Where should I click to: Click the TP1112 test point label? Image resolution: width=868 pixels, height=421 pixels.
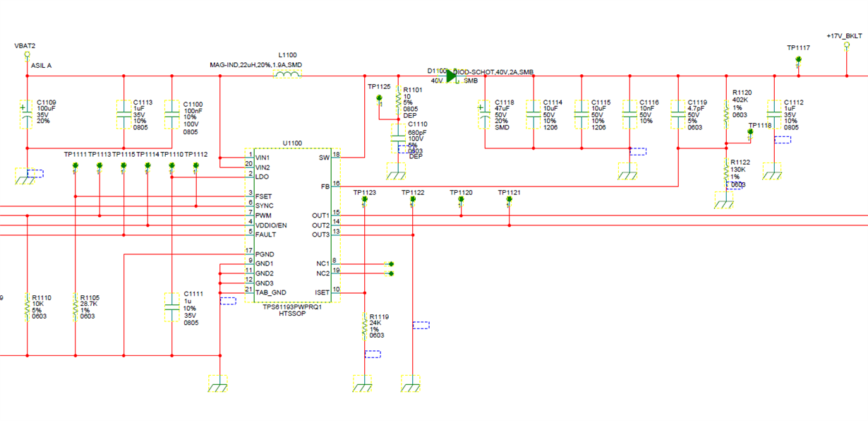(x=196, y=154)
